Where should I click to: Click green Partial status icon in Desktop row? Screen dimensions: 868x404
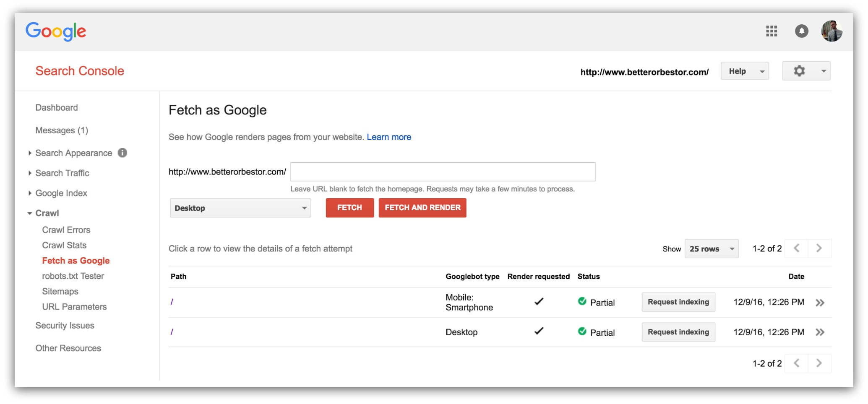(x=582, y=331)
